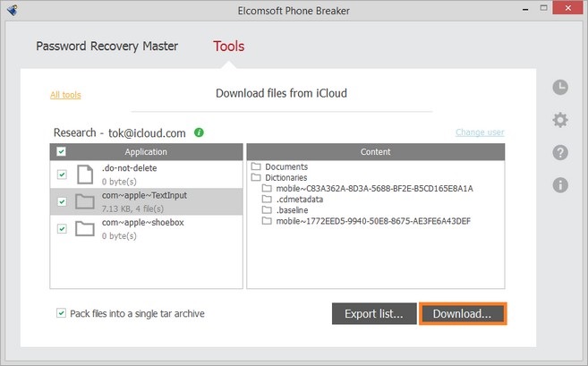This screenshot has width=588, height=366.
Task: Switch to the Password Recovery Master tab
Action: [107, 47]
